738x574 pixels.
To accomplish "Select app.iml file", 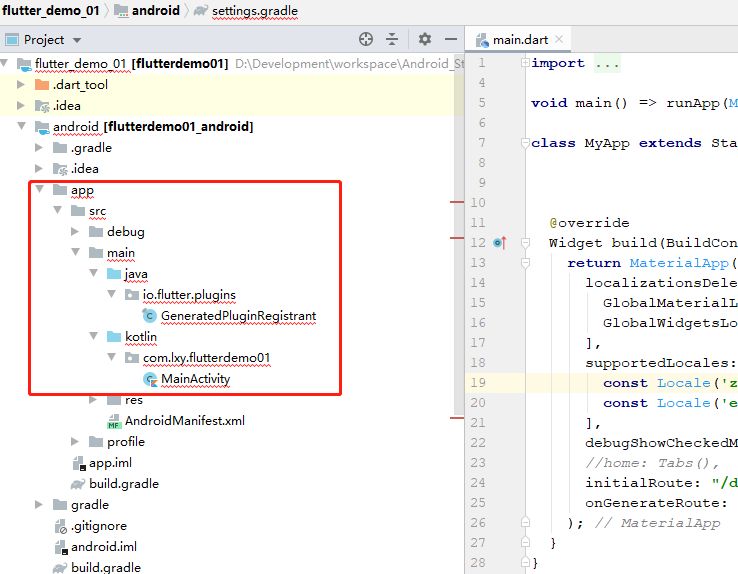I will point(110,463).
